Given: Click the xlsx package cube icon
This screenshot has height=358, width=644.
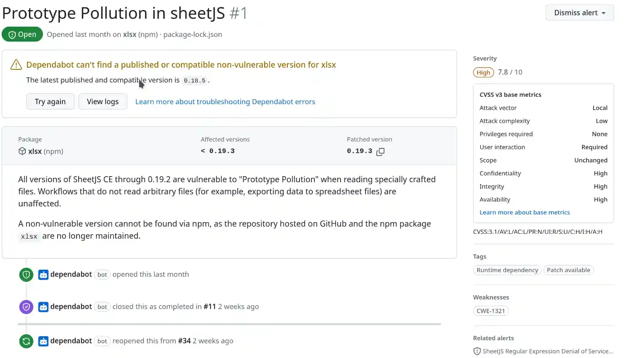Looking at the screenshot, I should pyautogui.click(x=22, y=151).
